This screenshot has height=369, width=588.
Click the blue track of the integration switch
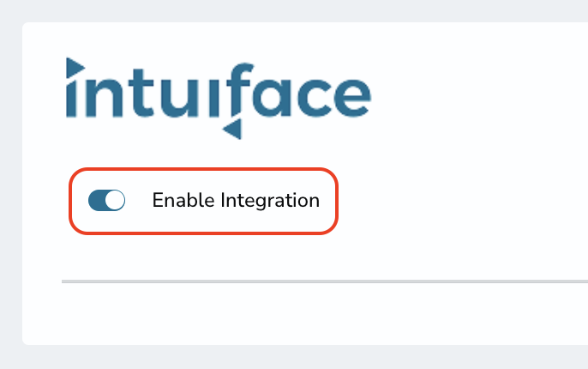coord(96,200)
